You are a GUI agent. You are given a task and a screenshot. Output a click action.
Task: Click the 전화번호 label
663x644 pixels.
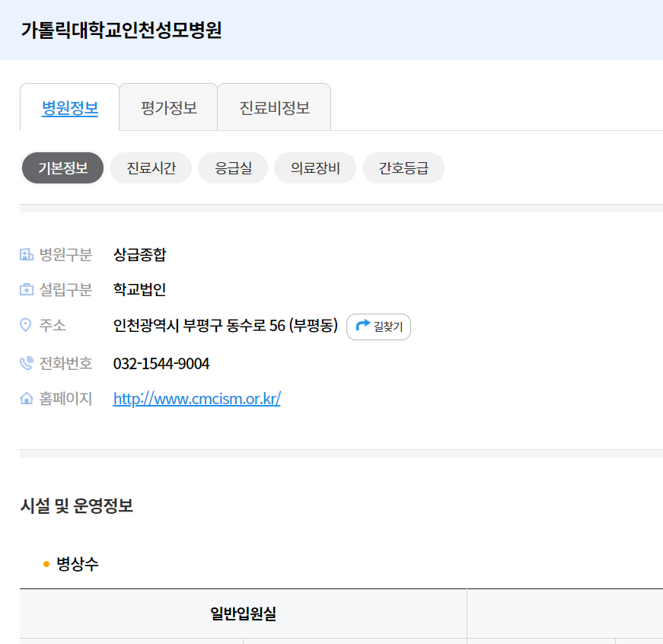point(65,363)
